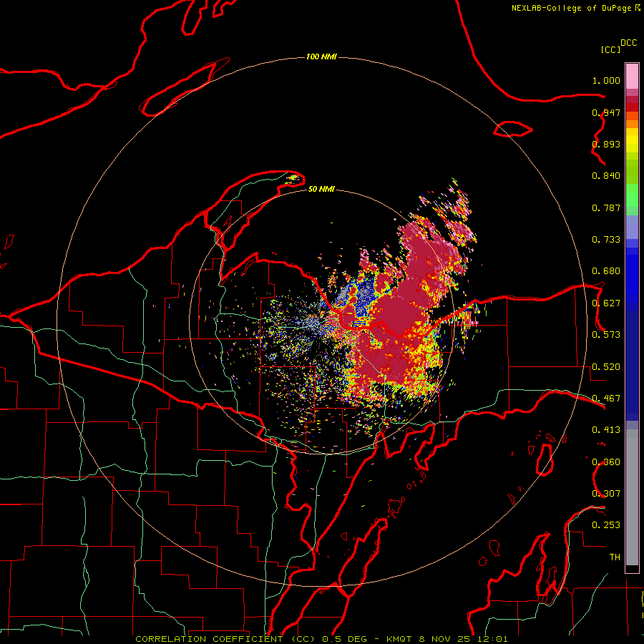Select the 0.787 scale value
Screen dimensions: 644x644
(606, 208)
